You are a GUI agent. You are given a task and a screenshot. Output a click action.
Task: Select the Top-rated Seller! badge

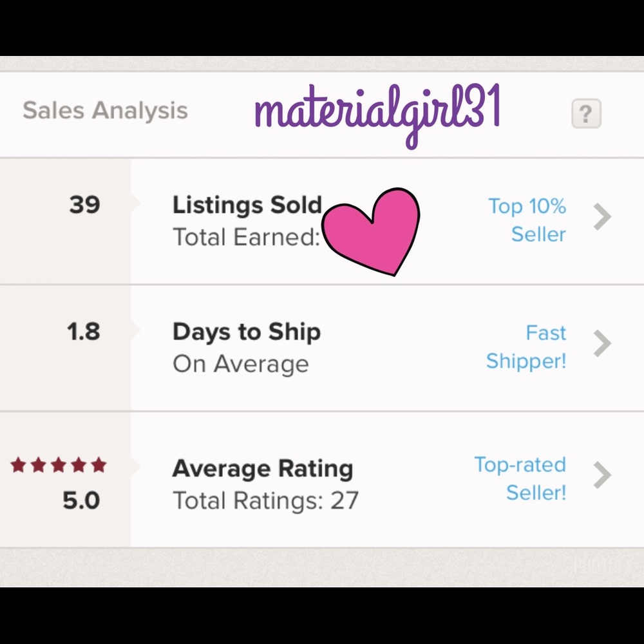(x=520, y=478)
